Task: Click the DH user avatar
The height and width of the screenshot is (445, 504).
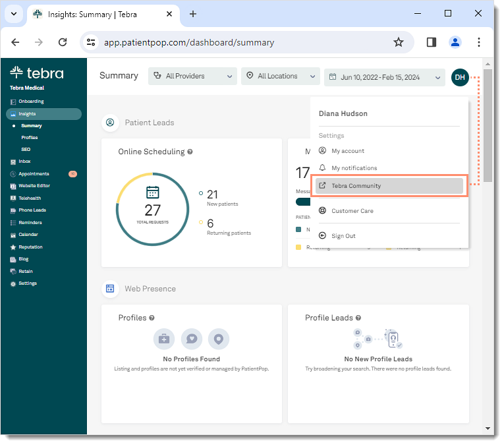Action: [460, 78]
